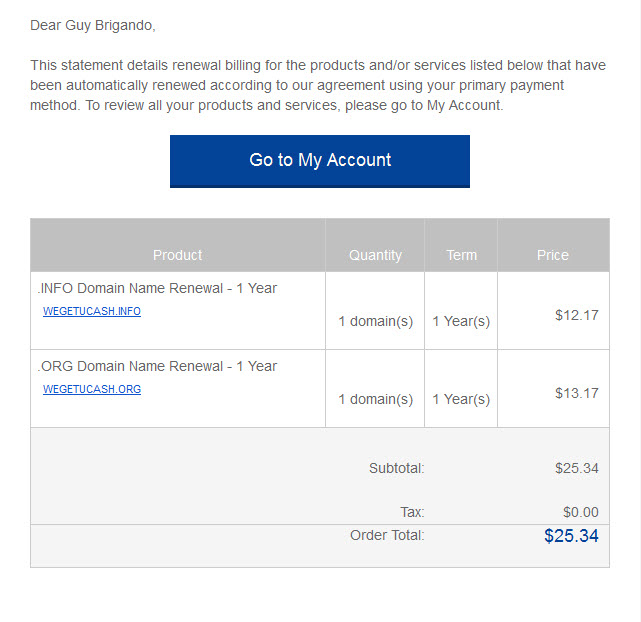Screen dimensions: 641x622
Task: Click the Tax amount $0.00
Action: click(x=580, y=512)
